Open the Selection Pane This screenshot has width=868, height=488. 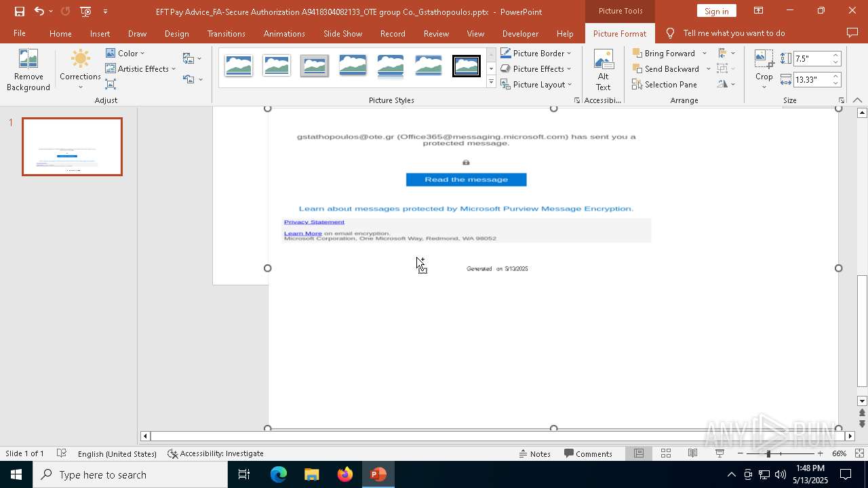coord(664,84)
